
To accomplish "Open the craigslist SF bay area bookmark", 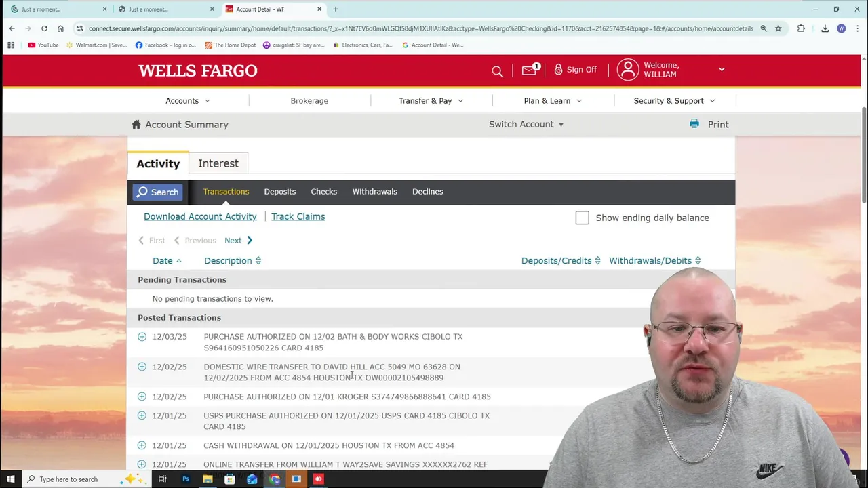I will (294, 45).
